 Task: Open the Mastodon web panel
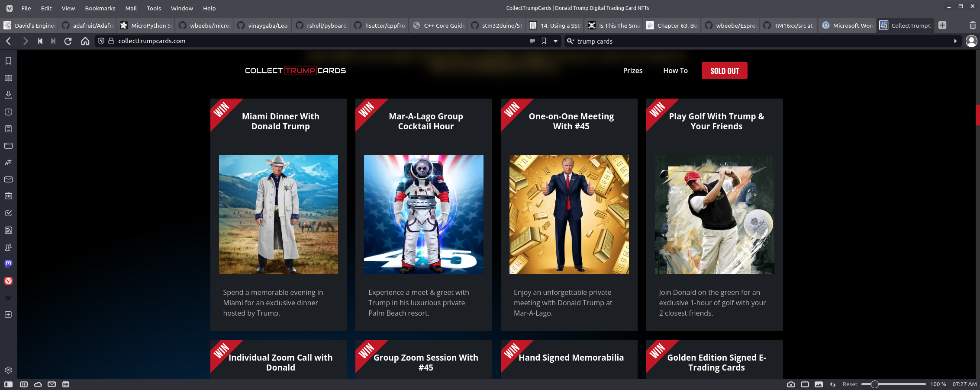[x=8, y=264]
